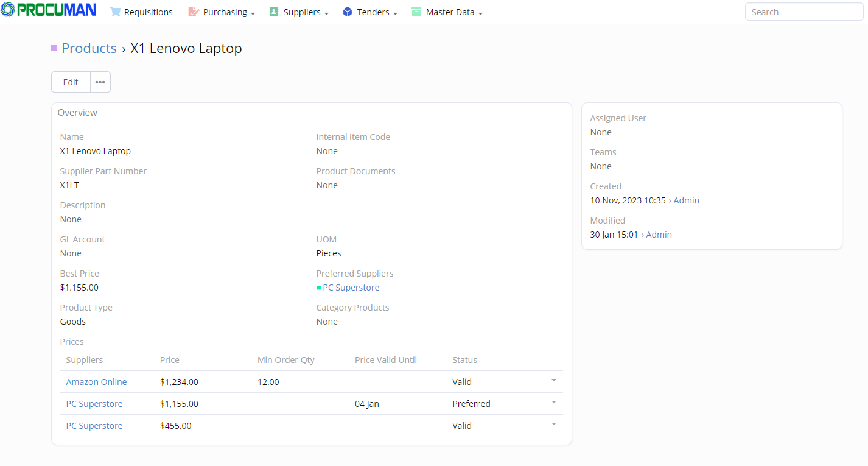Open PC Superstore under Preferred Suppliers
868x466 pixels.
[351, 288]
